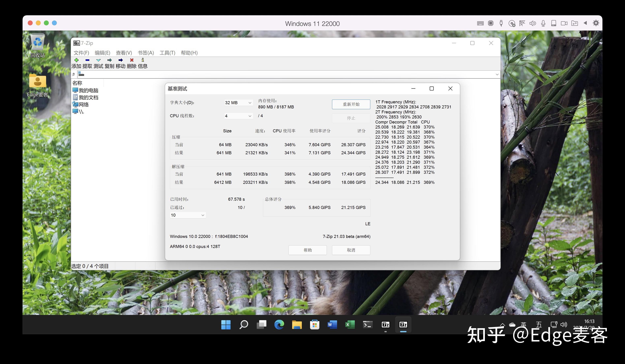Open Parallels settings gear icon
Screen dimensions: 625x364
(x=596, y=23)
